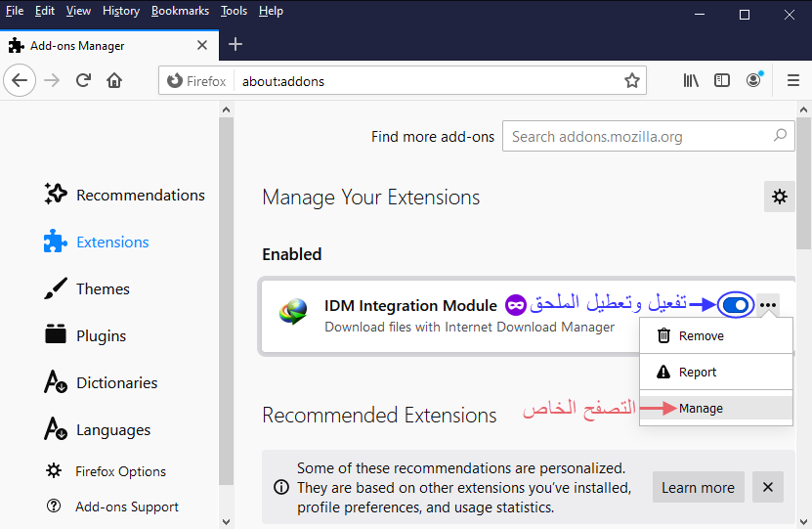Open the Help menu
Image resolution: width=812 pixels, height=529 pixels.
click(271, 11)
